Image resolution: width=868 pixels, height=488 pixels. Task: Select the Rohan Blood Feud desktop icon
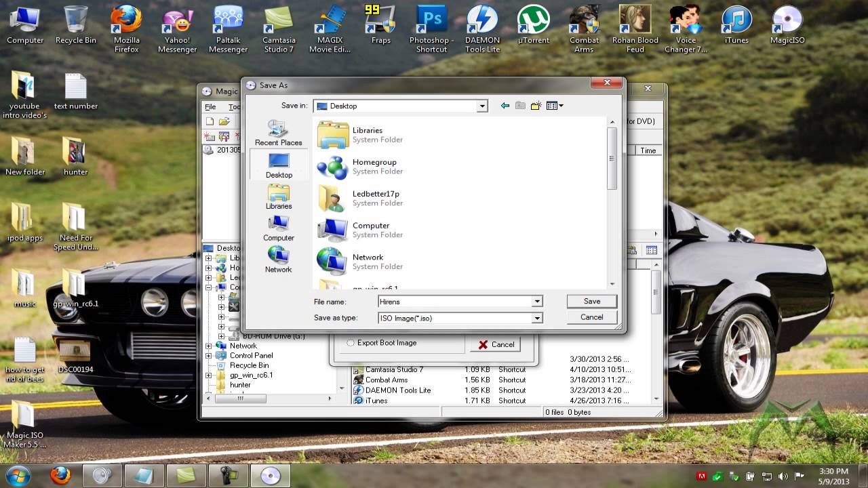[x=635, y=29]
